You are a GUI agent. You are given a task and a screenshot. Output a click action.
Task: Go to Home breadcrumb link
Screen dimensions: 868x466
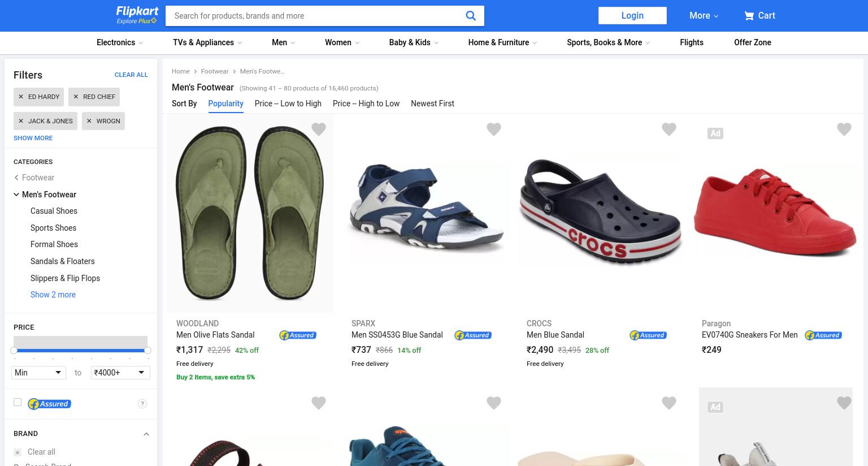(x=181, y=71)
